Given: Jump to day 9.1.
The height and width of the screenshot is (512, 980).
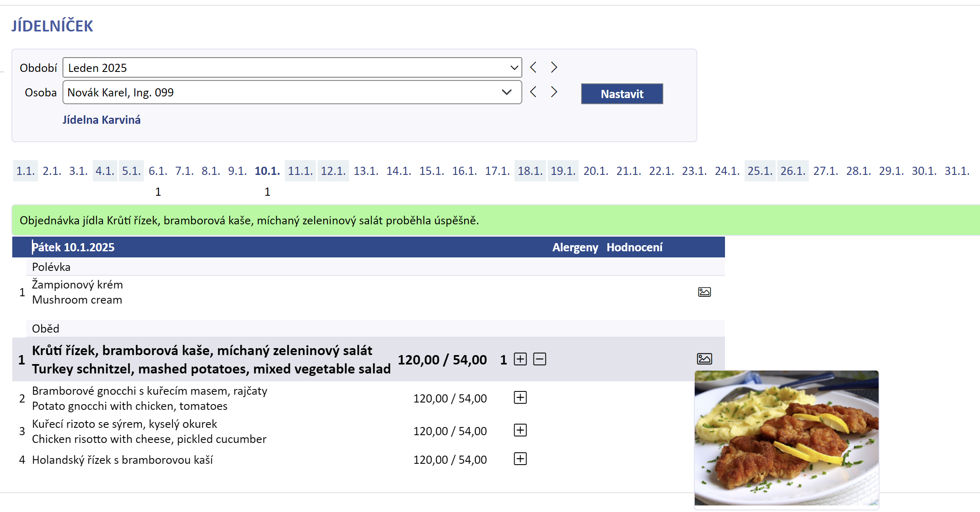Looking at the screenshot, I should coord(237,171).
